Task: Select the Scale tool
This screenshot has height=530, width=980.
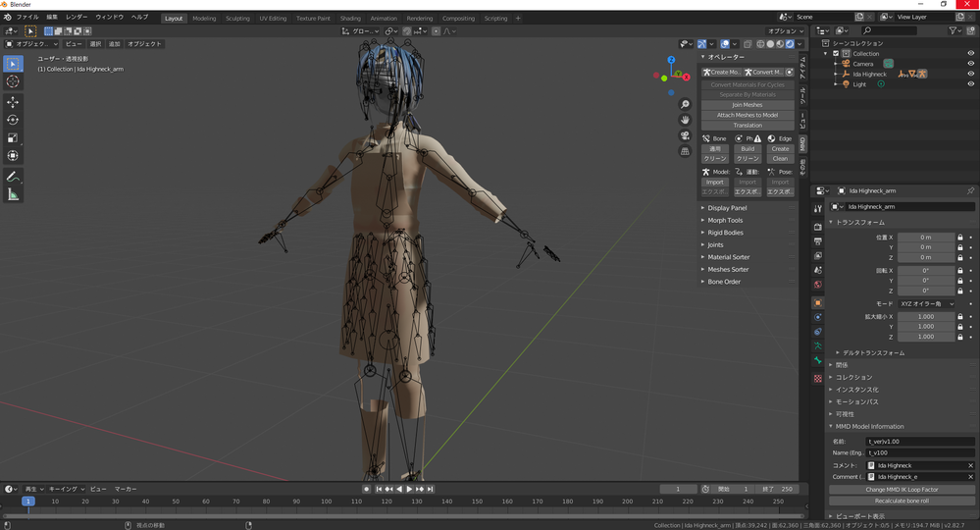Action: 13,137
